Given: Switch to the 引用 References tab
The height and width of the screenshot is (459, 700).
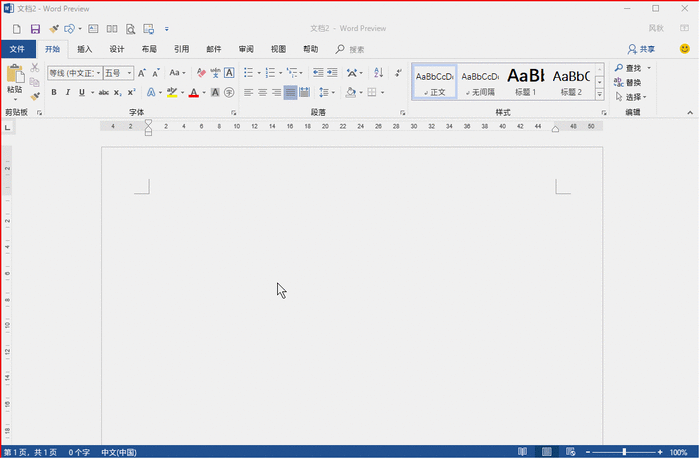Looking at the screenshot, I should pos(181,49).
